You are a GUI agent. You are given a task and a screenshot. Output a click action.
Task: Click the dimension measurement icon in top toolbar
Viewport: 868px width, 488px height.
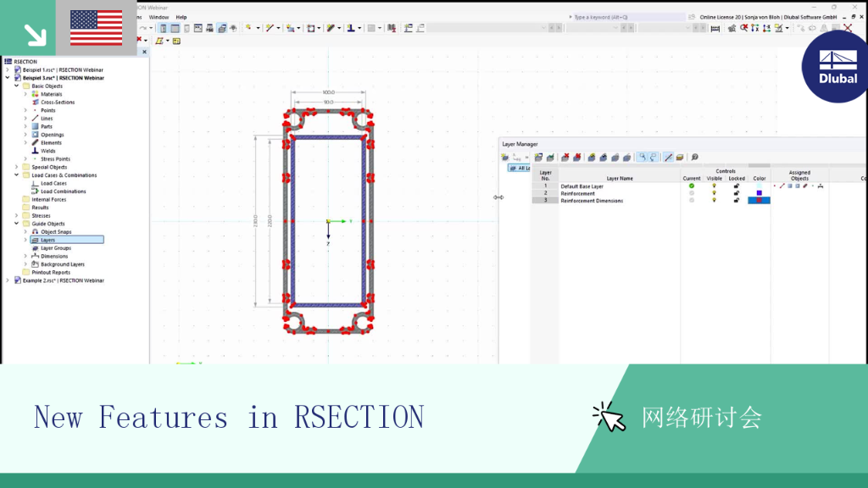(715, 28)
